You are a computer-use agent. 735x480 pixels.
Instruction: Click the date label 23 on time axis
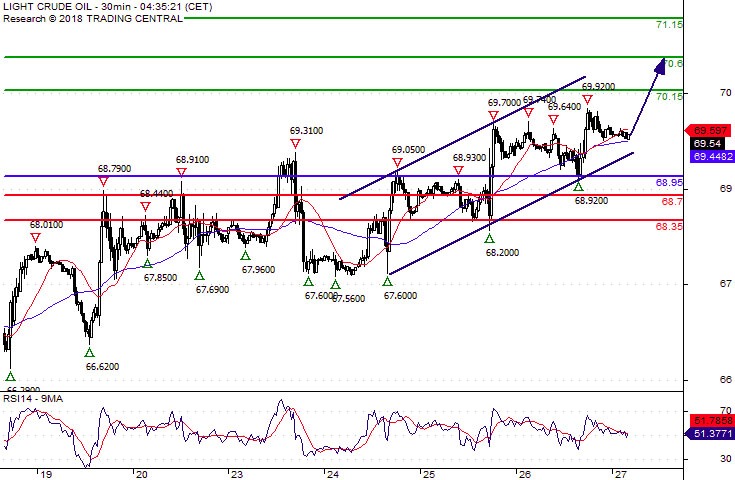[x=237, y=474]
